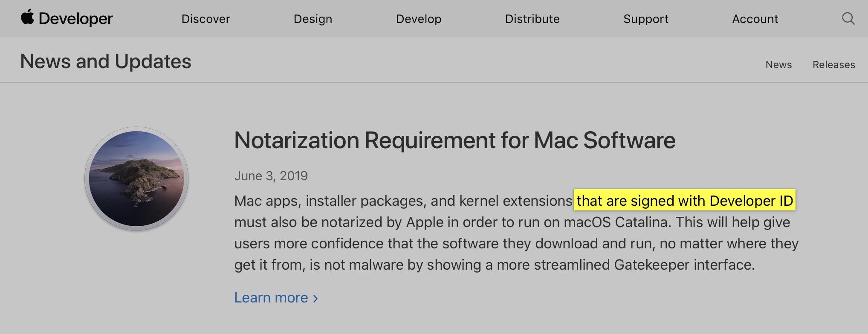
Task: Click the News and Updates heading
Action: [106, 61]
